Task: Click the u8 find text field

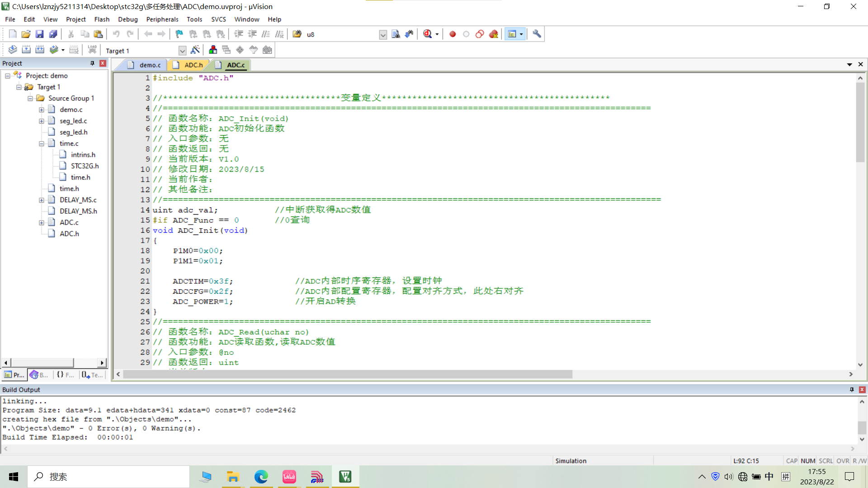Action: click(x=342, y=34)
